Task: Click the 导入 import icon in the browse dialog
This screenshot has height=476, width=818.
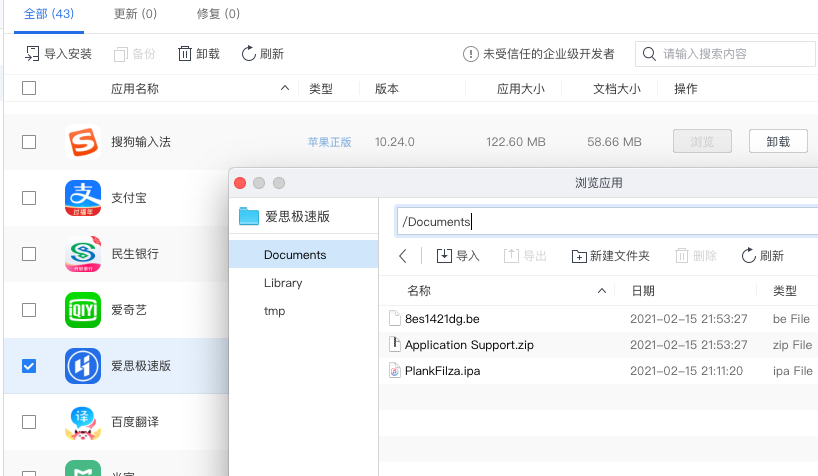Action: click(x=444, y=256)
